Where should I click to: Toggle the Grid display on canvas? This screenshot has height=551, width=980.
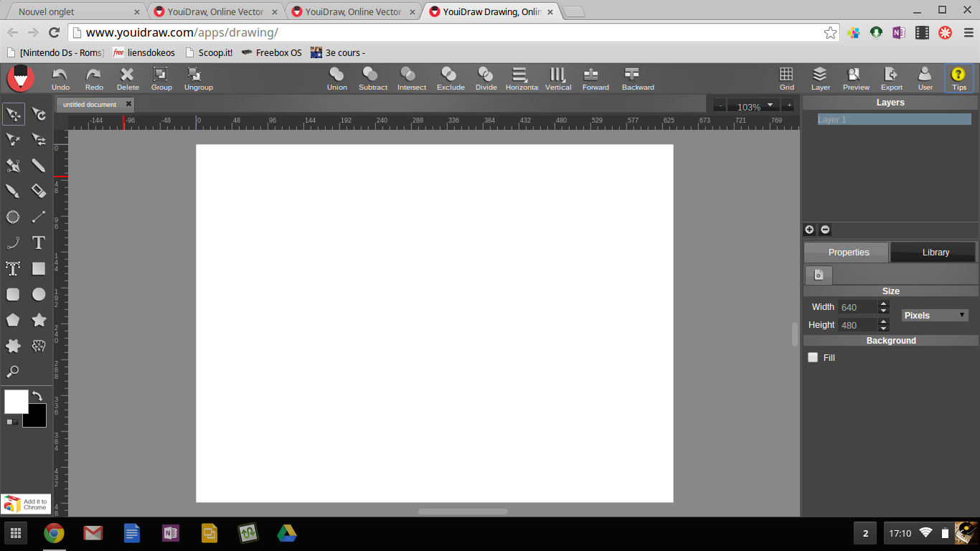(x=786, y=78)
